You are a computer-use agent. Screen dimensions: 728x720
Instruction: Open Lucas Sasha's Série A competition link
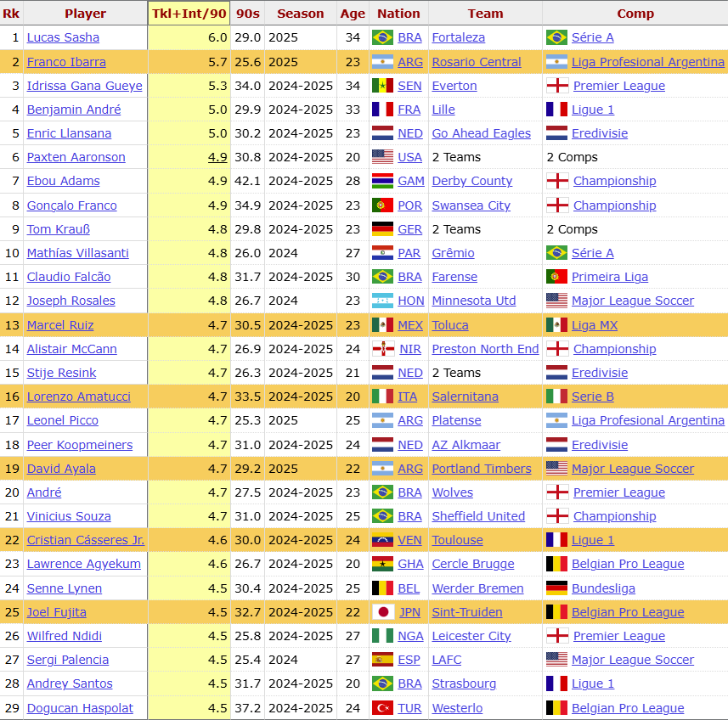(593, 37)
